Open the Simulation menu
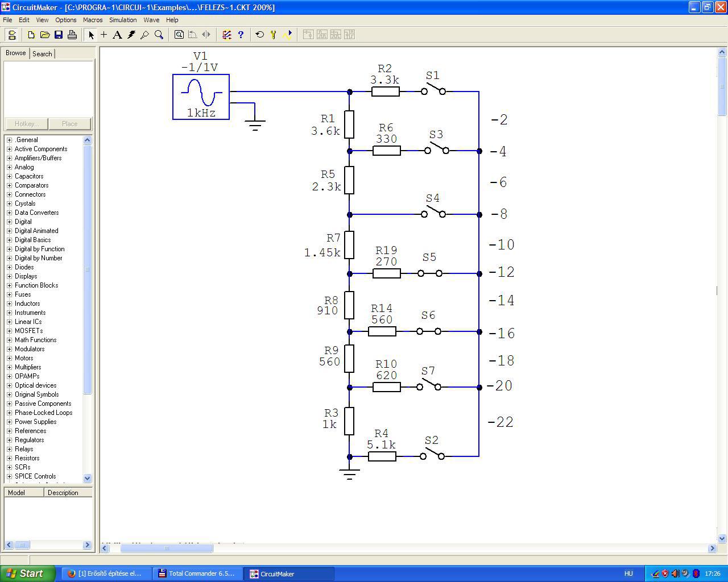728x582 pixels. click(x=123, y=20)
